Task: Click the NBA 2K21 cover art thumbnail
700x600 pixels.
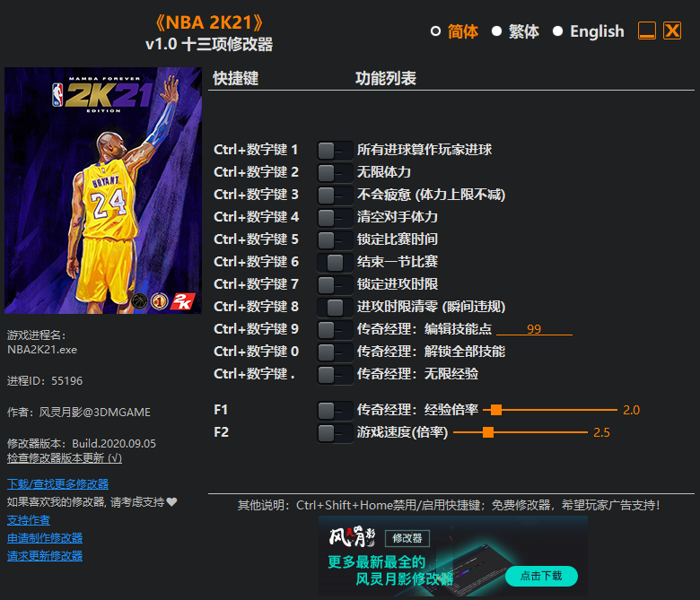Action: (x=103, y=190)
